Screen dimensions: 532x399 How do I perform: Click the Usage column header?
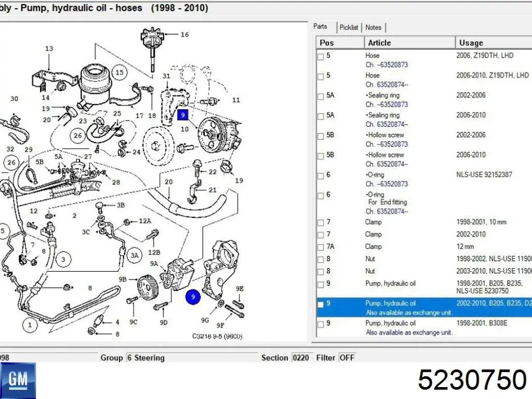494,43
